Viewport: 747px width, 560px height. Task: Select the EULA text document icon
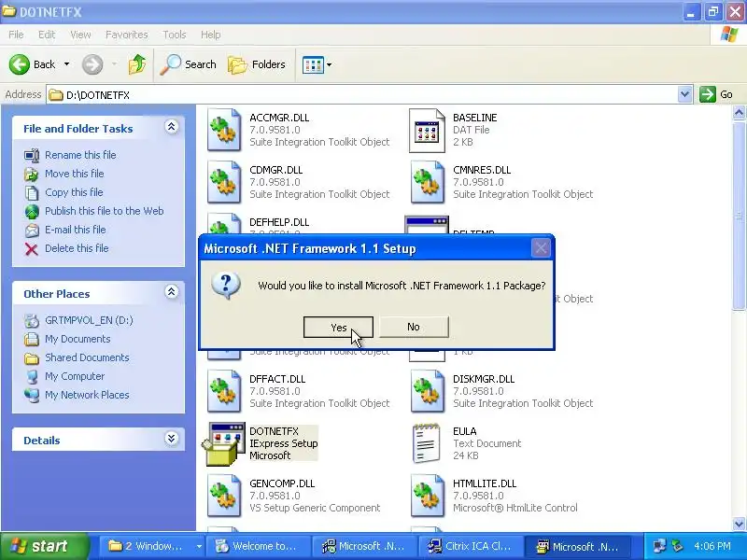[426, 444]
